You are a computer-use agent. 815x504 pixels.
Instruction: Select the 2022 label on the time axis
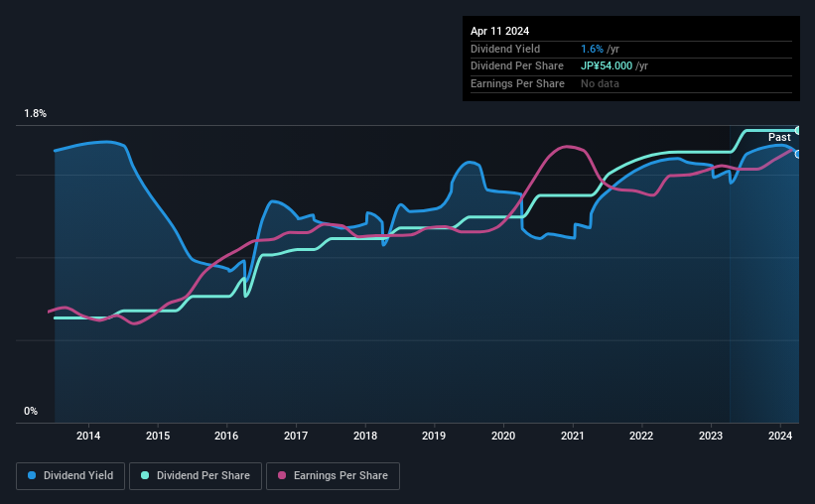(641, 436)
